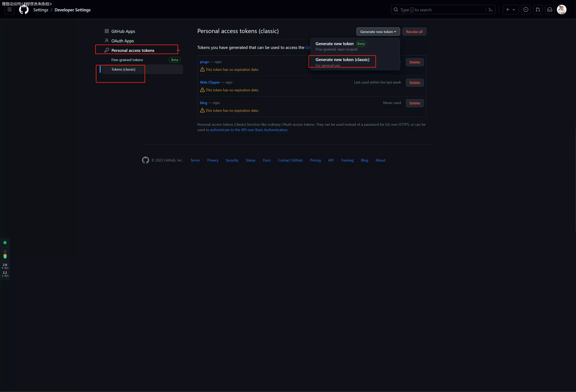Click the GitHub footer logo
Viewport: 576px width, 392px height.
tap(146, 160)
